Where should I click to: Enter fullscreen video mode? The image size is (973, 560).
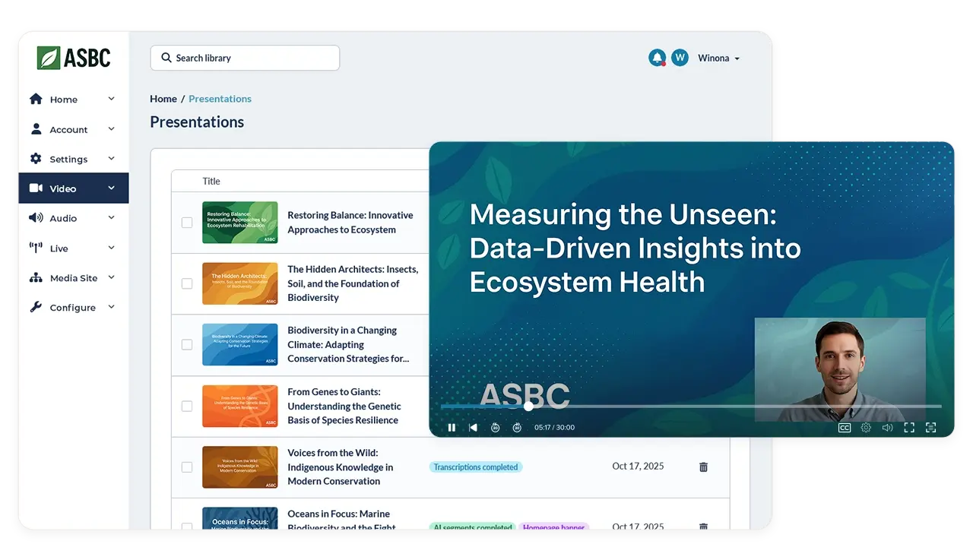pos(909,428)
